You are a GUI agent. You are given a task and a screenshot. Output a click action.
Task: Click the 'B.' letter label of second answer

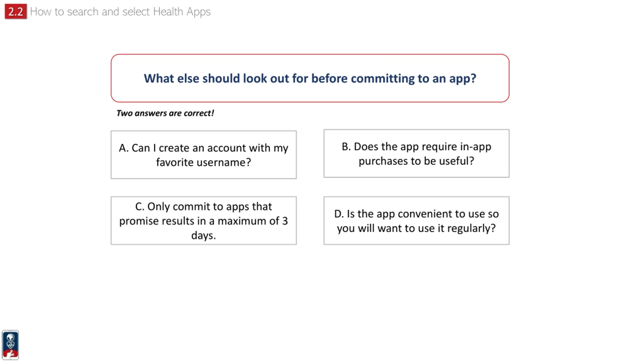pos(346,147)
